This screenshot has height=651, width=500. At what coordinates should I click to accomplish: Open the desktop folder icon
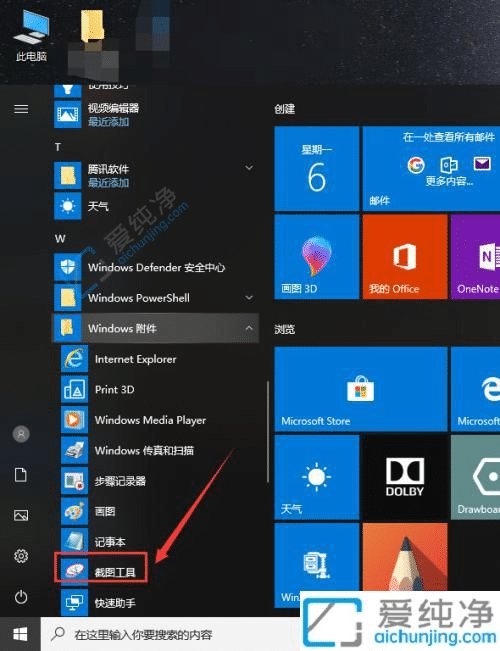(92, 26)
